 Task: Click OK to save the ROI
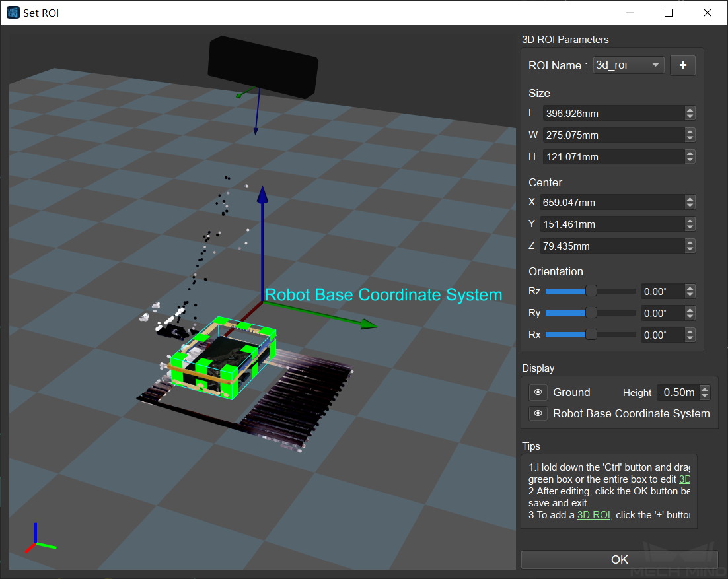click(619, 559)
